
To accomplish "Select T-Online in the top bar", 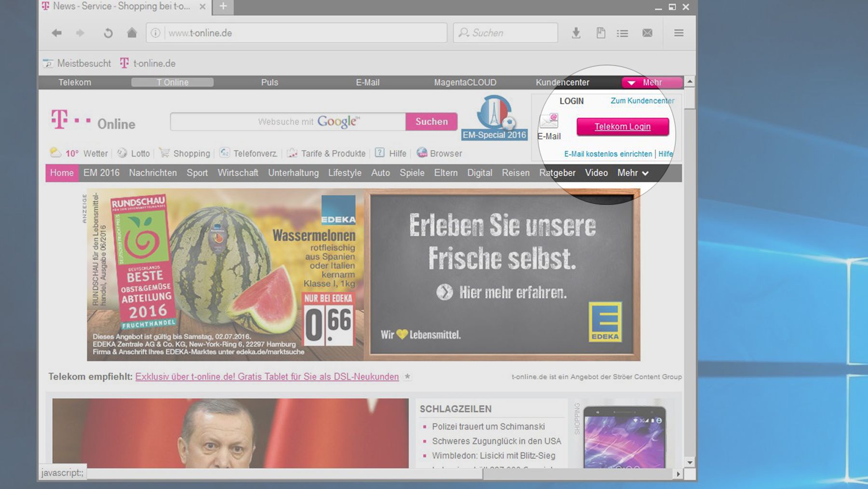I will point(172,82).
